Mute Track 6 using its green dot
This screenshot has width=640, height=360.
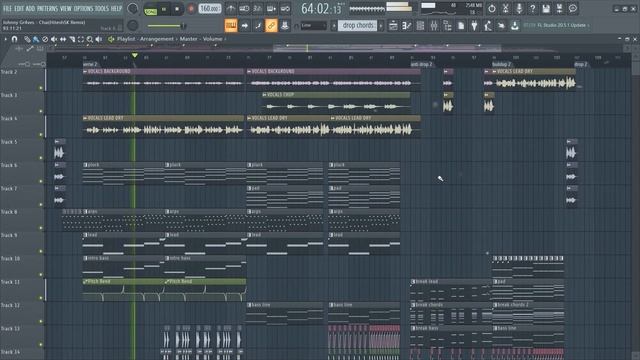41,181
